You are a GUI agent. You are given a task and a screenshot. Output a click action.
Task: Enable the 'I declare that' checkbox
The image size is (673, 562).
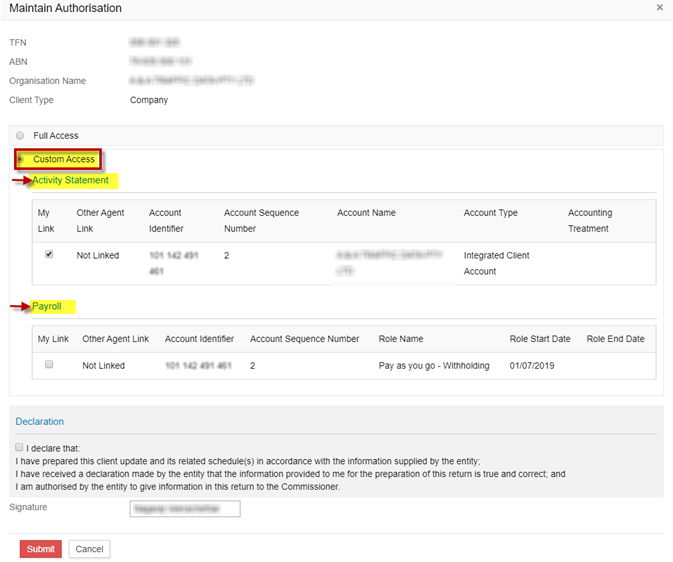pyautogui.click(x=20, y=448)
